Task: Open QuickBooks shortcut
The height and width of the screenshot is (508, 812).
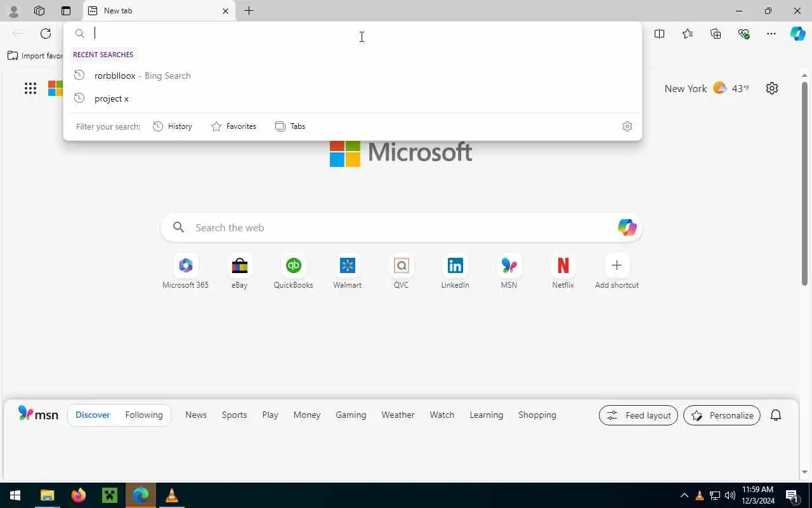Action: [x=293, y=272]
